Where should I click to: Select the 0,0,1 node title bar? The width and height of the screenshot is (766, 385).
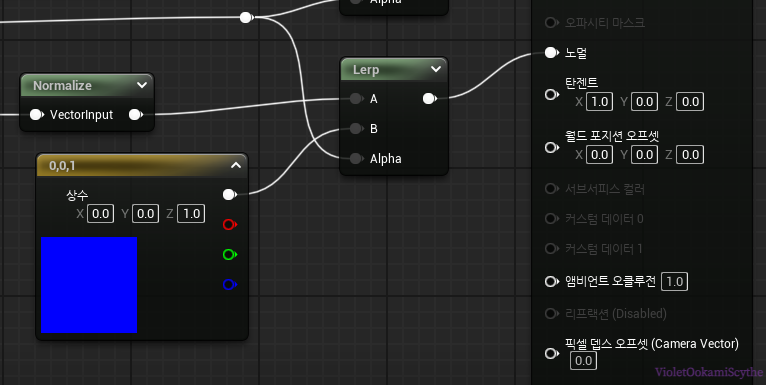click(x=142, y=165)
